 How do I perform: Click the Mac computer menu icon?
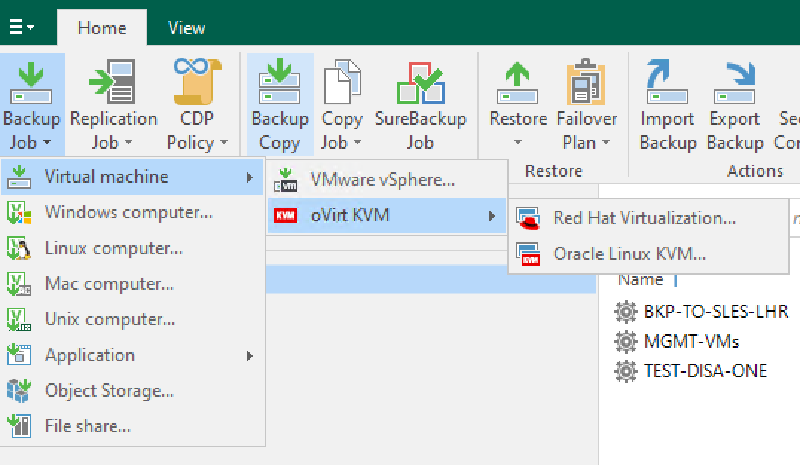coord(19,284)
